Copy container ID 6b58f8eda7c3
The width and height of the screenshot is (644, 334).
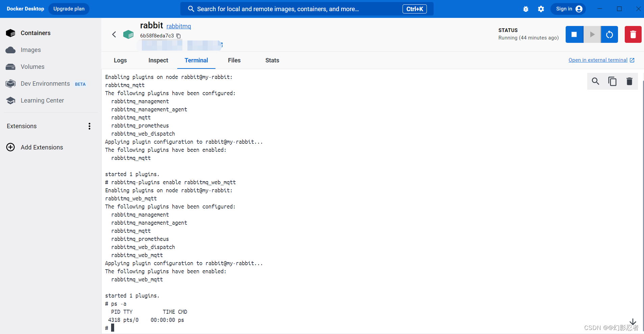pos(179,36)
